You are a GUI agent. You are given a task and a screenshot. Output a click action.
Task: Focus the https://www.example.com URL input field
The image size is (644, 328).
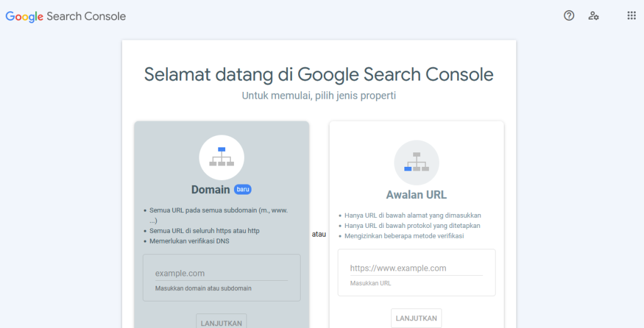(416, 268)
